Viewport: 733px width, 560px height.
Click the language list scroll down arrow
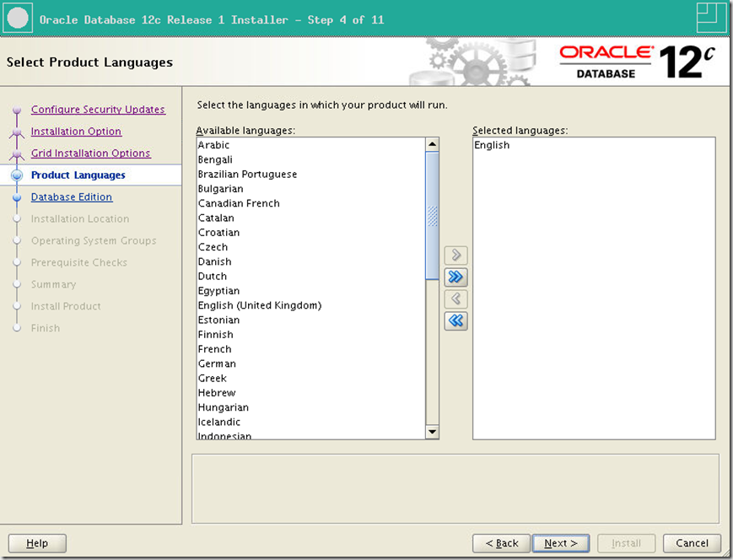pos(433,432)
